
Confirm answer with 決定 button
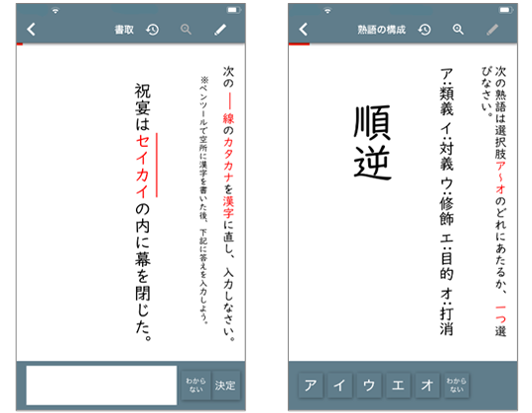pos(225,386)
